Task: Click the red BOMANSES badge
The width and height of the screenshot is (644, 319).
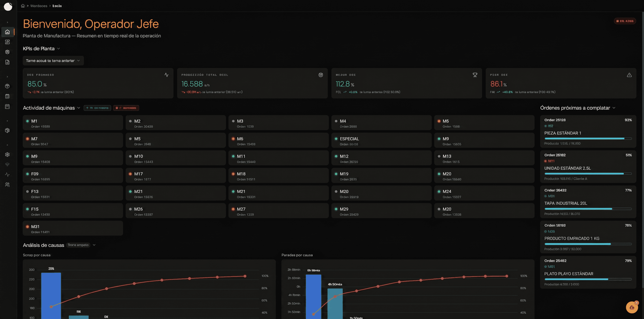Action: (126, 108)
